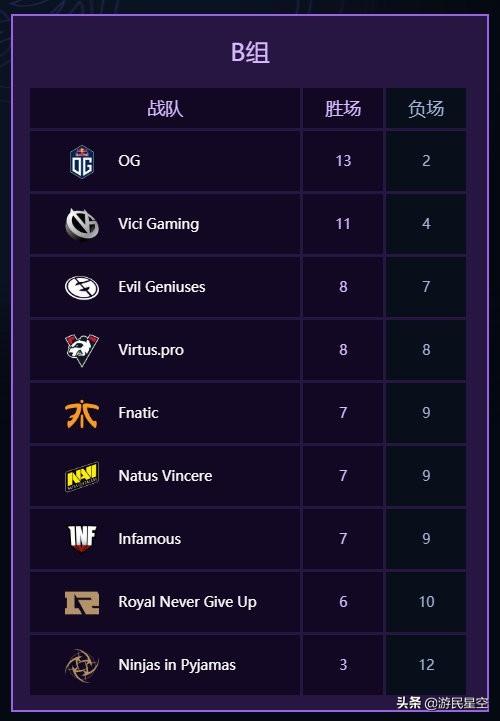Click the OG team logo

click(82, 161)
